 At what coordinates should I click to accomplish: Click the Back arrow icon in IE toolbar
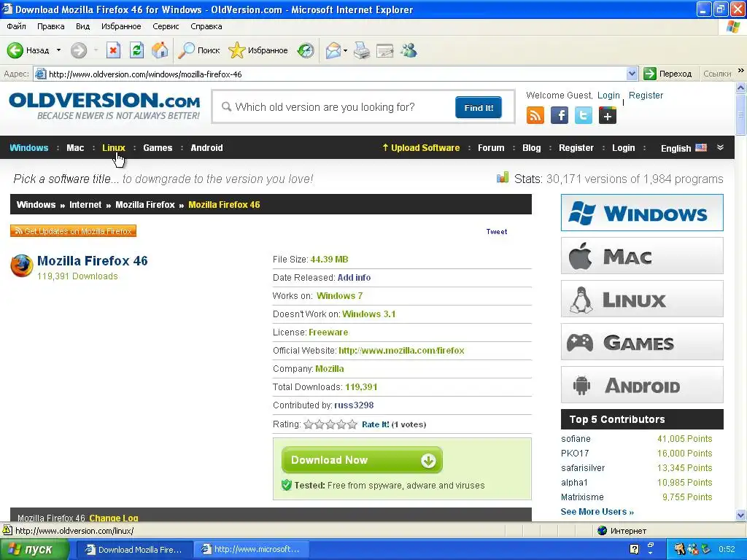[x=15, y=50]
